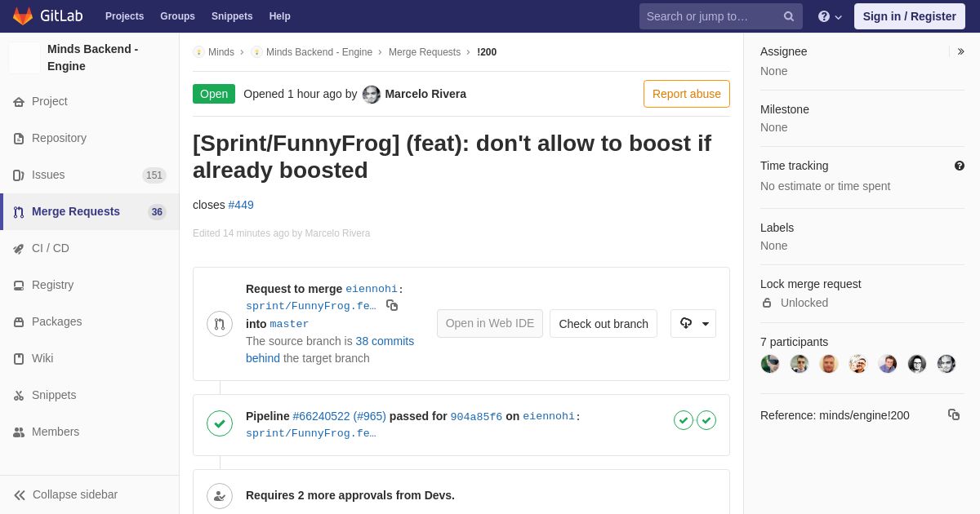Open the Minds Backend - Engine project avatar
Image resolution: width=980 pixels, height=514 pixels.
(x=24, y=58)
